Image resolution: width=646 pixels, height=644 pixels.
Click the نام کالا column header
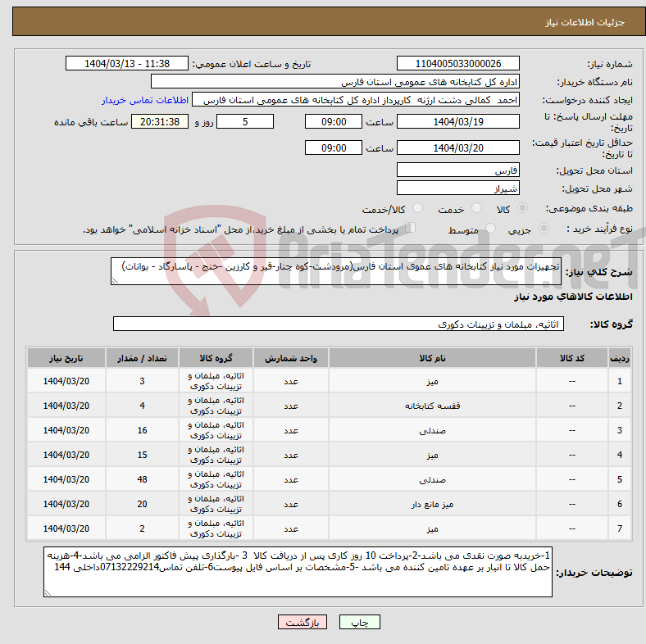coord(432,358)
